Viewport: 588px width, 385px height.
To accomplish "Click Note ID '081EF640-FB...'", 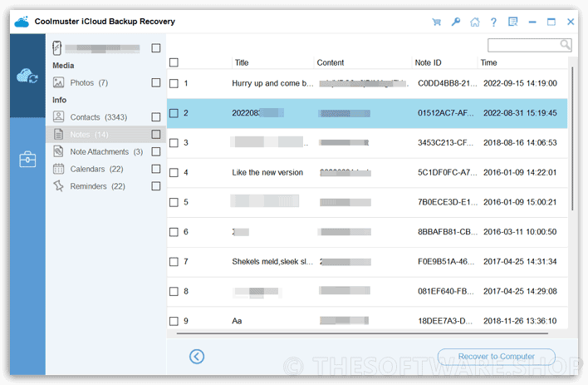I will point(445,291).
